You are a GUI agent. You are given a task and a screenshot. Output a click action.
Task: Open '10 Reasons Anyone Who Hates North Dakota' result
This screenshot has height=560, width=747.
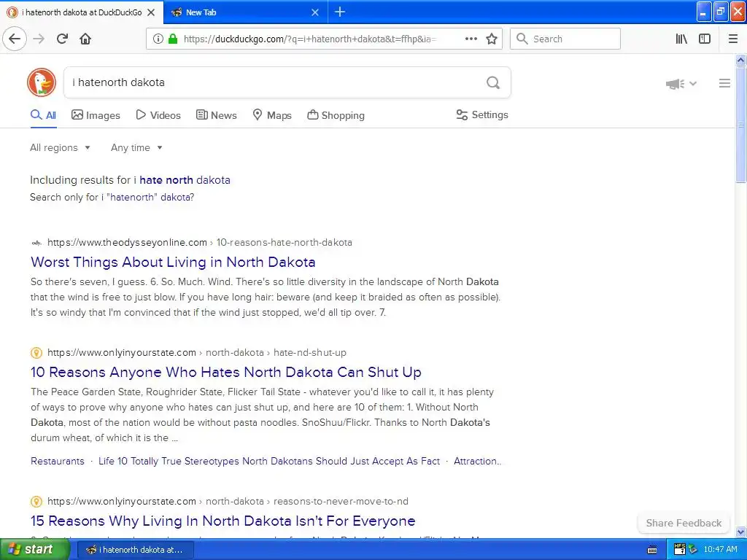(x=226, y=373)
